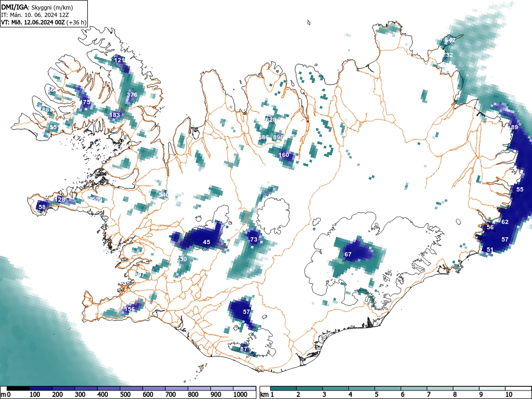Click the "128" visibility value

60,199
